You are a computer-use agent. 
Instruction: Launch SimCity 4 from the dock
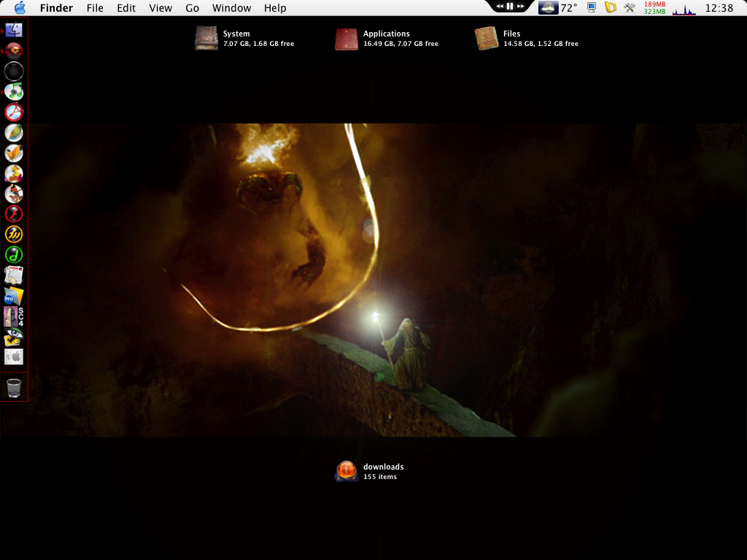click(14, 316)
